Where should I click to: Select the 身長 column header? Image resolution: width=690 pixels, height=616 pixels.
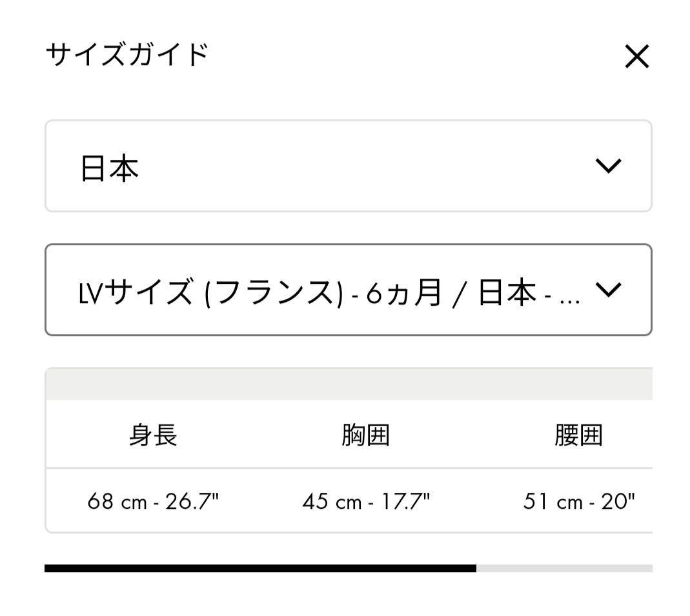point(153,435)
